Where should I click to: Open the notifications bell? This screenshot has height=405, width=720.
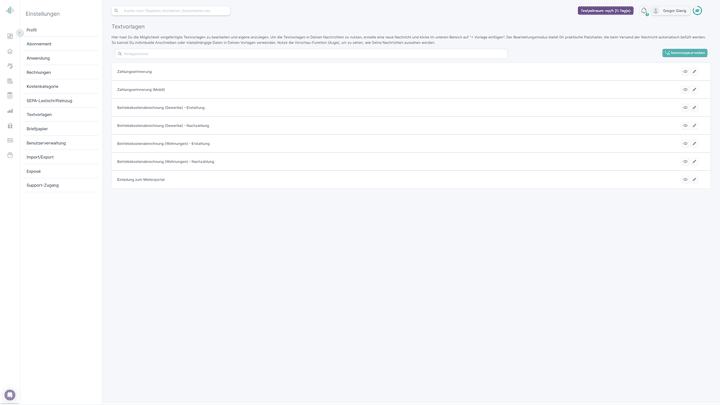pos(645,11)
